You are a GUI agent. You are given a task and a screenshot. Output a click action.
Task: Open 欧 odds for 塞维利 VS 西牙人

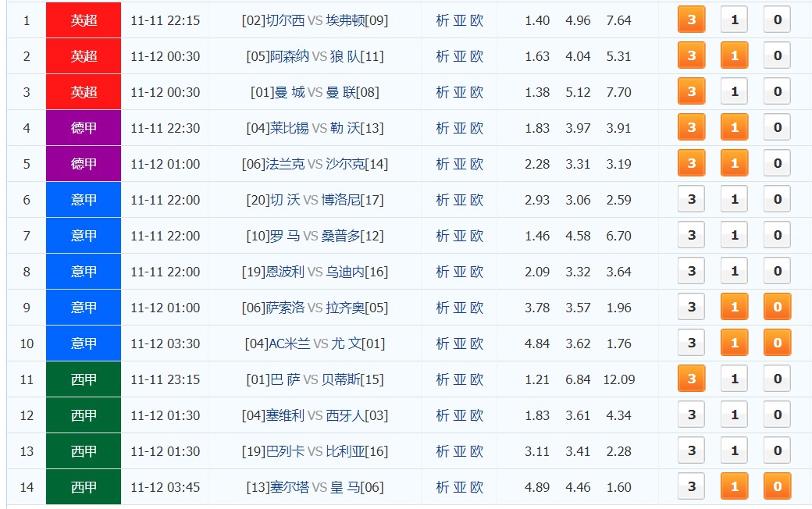point(476,415)
